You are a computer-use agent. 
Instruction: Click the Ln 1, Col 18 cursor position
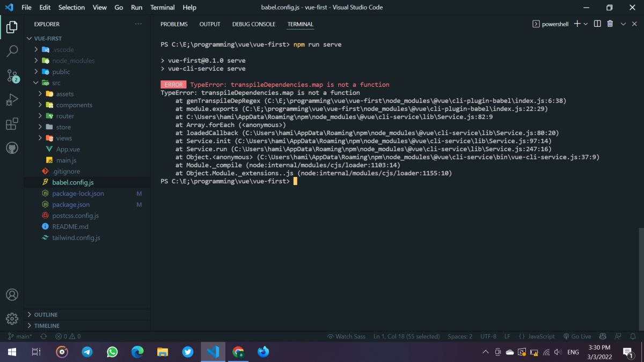click(x=407, y=336)
